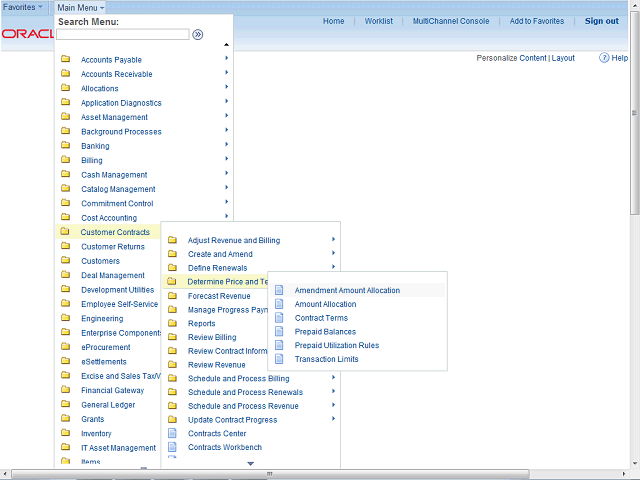Click the Contracts Workbench page icon
Image resolution: width=640 pixels, height=480 pixels.
tap(173, 447)
